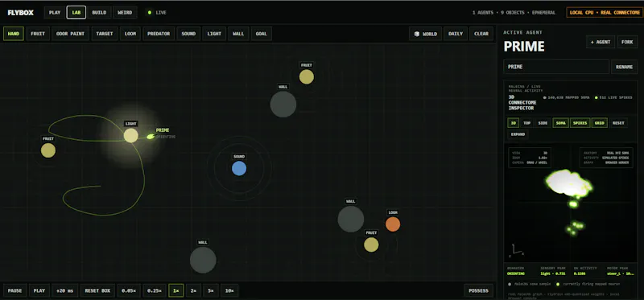This screenshot has width=644, height=300.
Task: Switch inspector to 3D view
Action: (513, 123)
